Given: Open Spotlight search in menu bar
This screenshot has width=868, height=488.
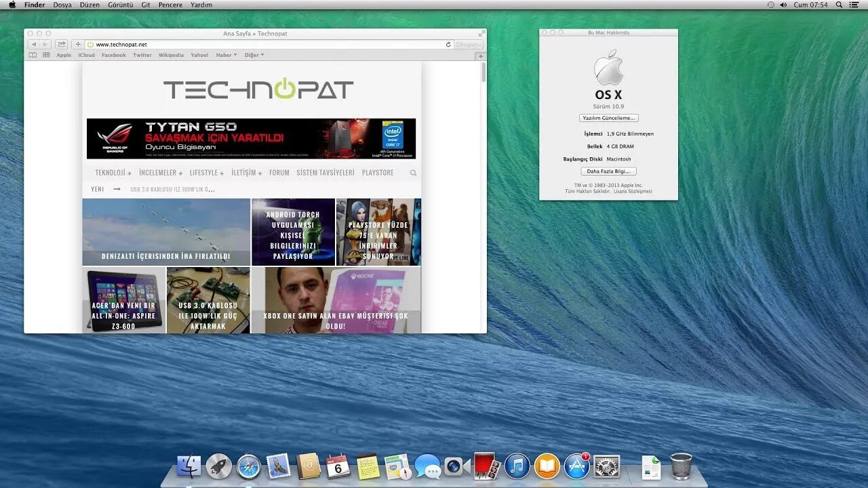Looking at the screenshot, I should pyautogui.click(x=840, y=5).
